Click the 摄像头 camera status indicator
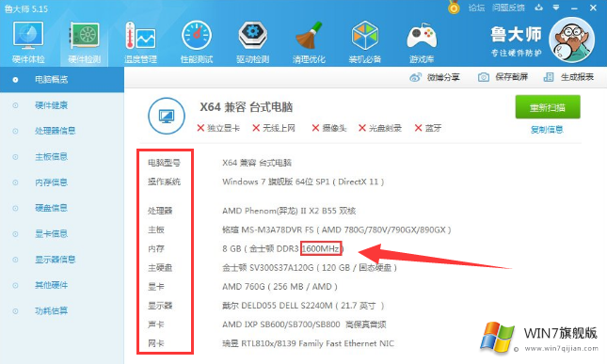The height and width of the screenshot is (364, 607). [329, 128]
